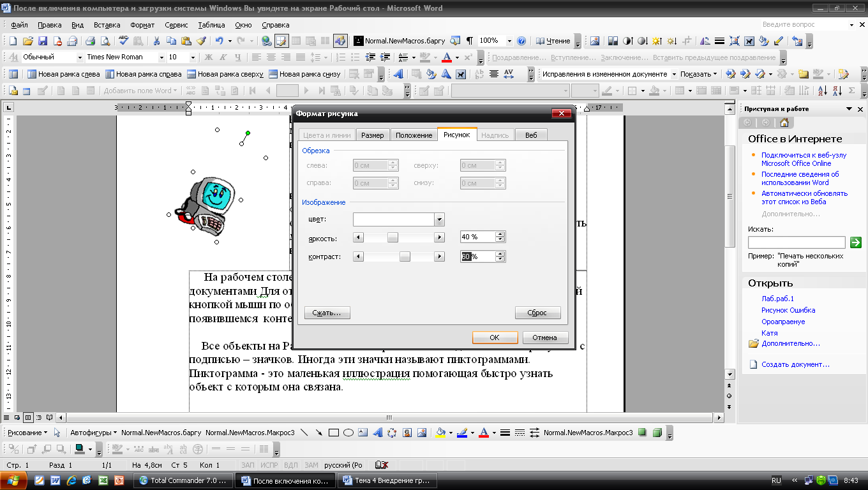Image resolution: width=868 pixels, height=490 pixels.
Task: Click the Сжать... button
Action: 327,313
